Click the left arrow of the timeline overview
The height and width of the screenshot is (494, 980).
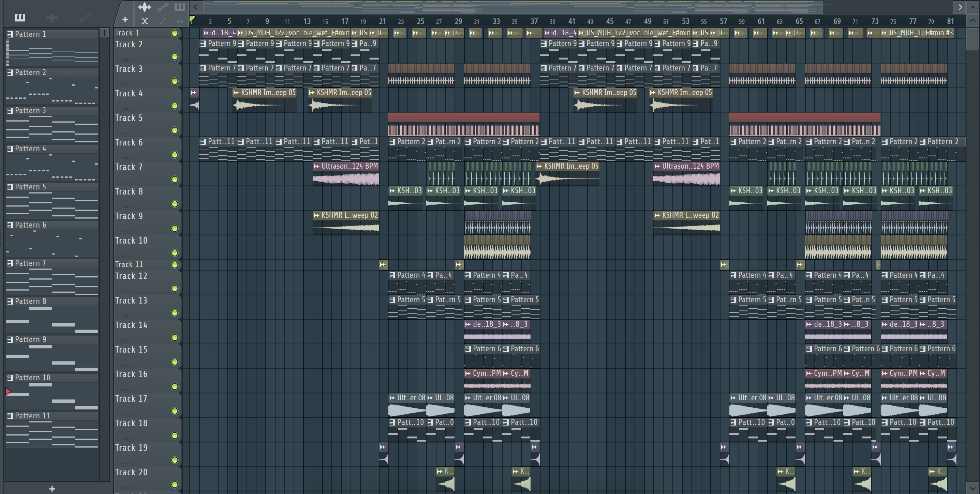click(x=195, y=7)
